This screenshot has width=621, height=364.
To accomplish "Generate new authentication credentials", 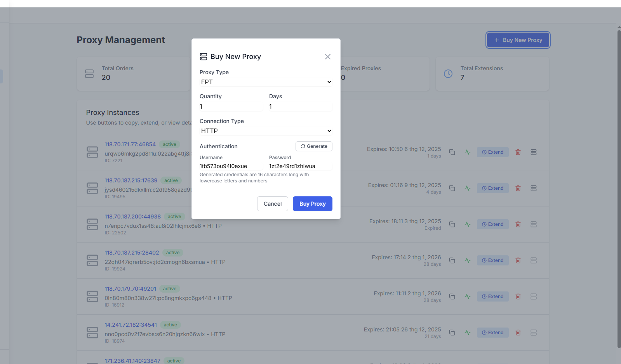I will (314, 146).
